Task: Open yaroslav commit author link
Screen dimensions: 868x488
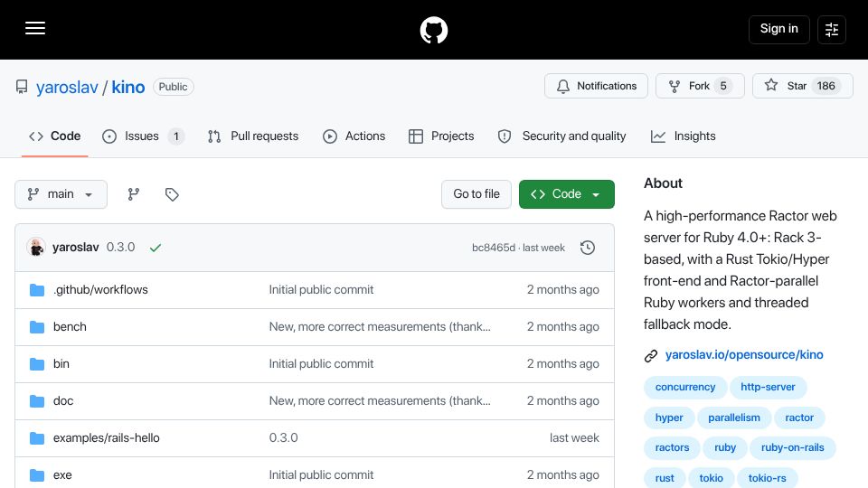Action: (x=75, y=248)
